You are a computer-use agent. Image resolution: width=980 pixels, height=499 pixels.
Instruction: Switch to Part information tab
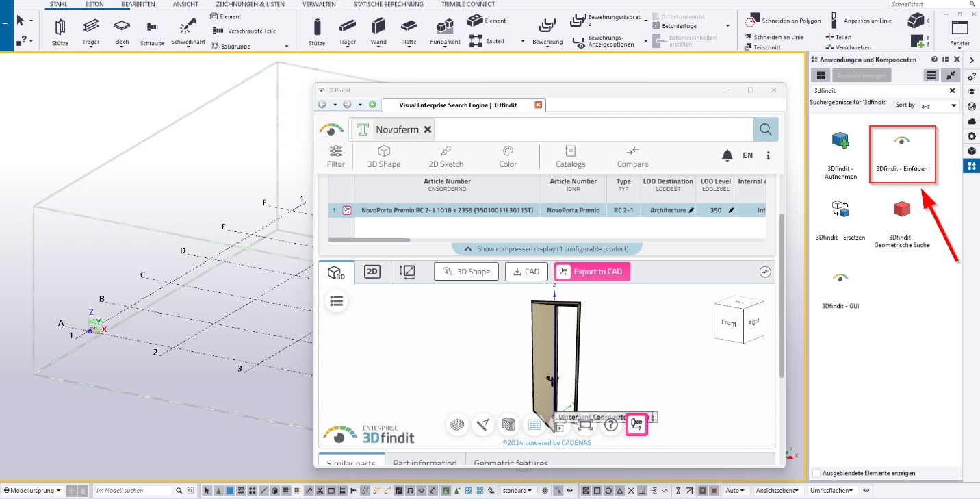(424, 463)
